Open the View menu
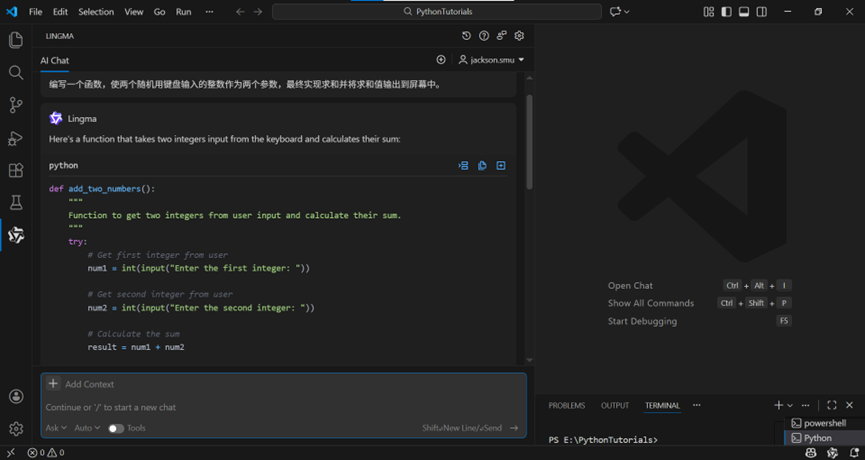865x460 pixels. pyautogui.click(x=134, y=12)
